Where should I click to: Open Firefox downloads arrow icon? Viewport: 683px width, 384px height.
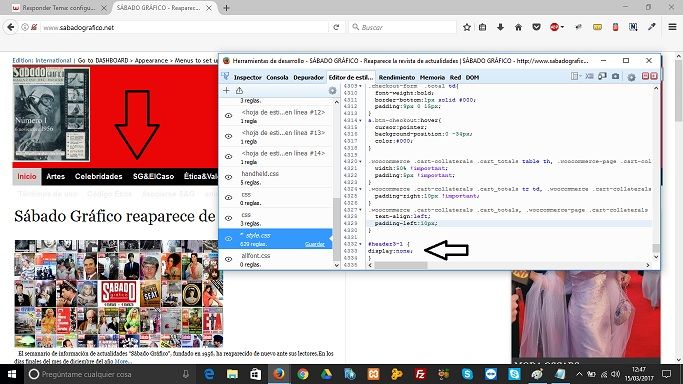(500, 27)
